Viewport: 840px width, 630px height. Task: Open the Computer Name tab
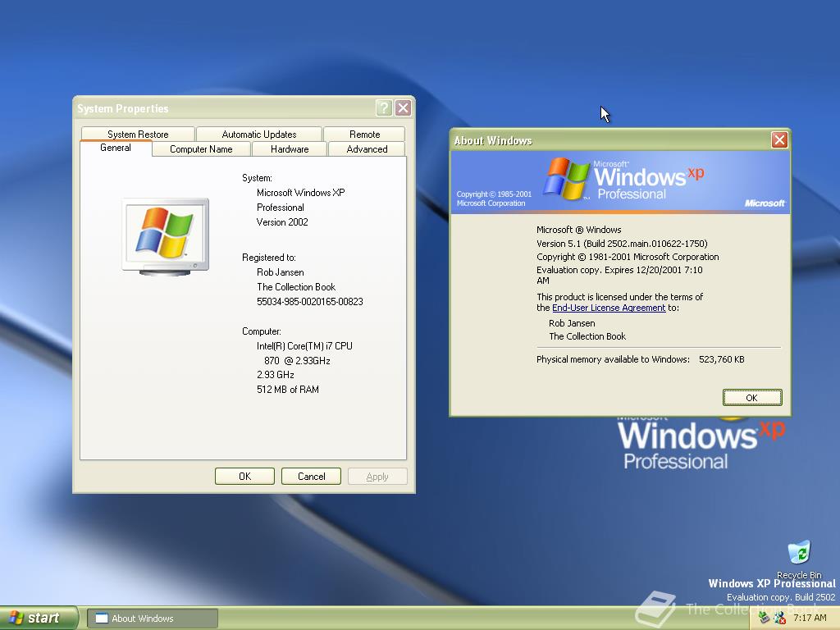click(201, 149)
